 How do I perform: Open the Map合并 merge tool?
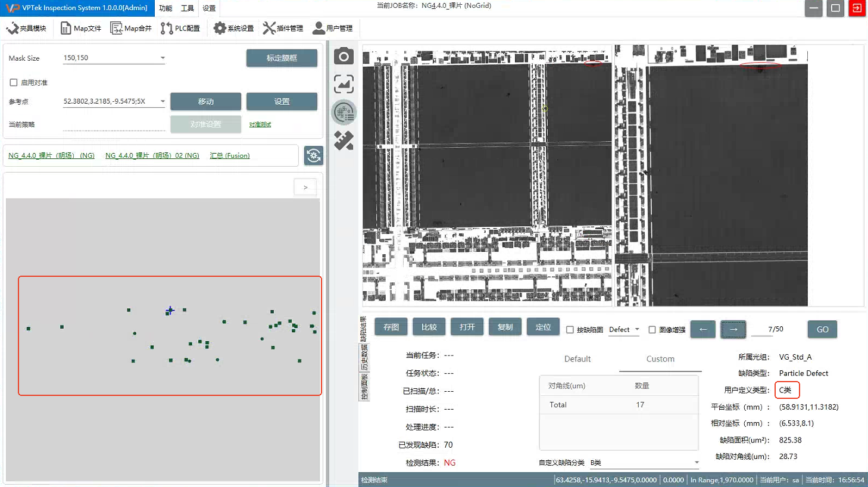click(x=131, y=28)
